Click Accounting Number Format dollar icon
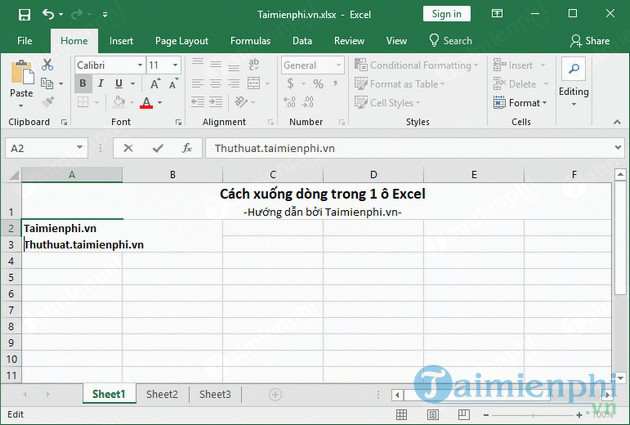 pos(291,84)
